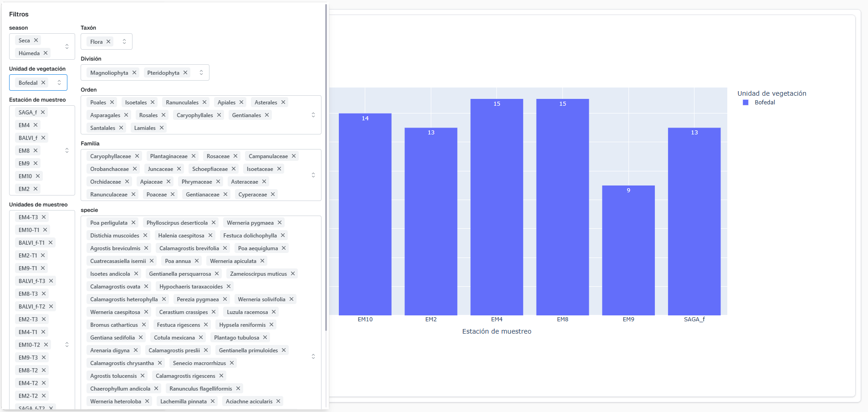868x412 pixels.
Task: Remove EM4-T3 from Unidades de muestreo
Action: pyautogui.click(x=44, y=217)
